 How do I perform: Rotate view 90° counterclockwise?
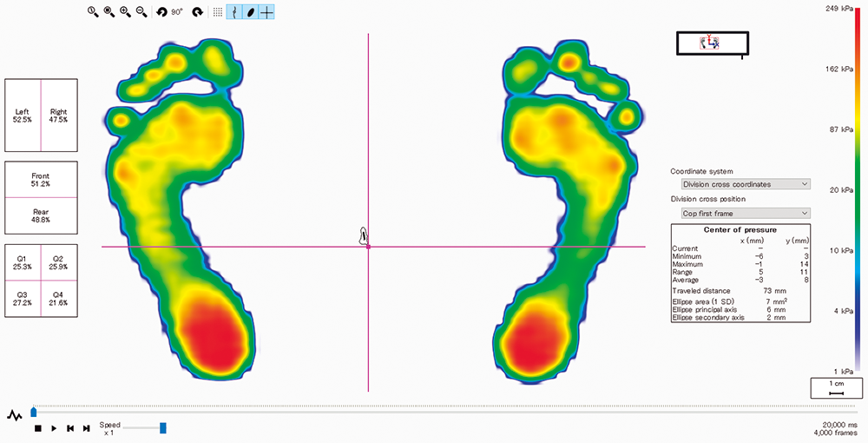[x=161, y=12]
